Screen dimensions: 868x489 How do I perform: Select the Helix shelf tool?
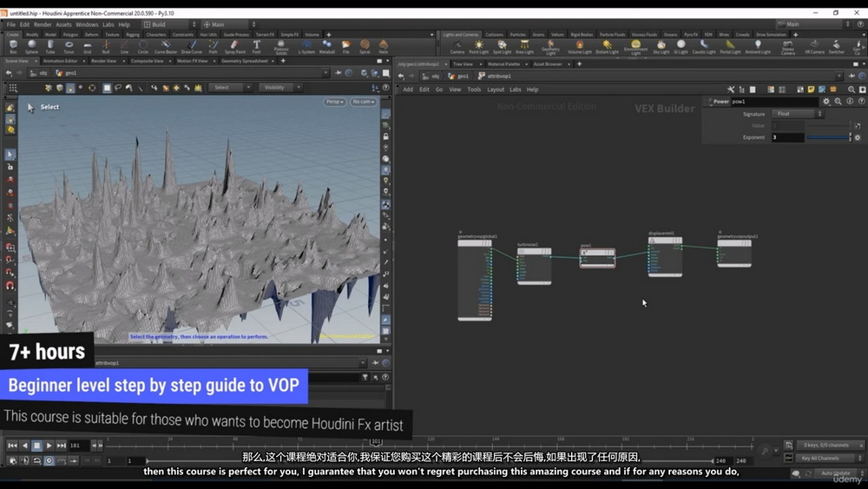pyautogui.click(x=383, y=47)
